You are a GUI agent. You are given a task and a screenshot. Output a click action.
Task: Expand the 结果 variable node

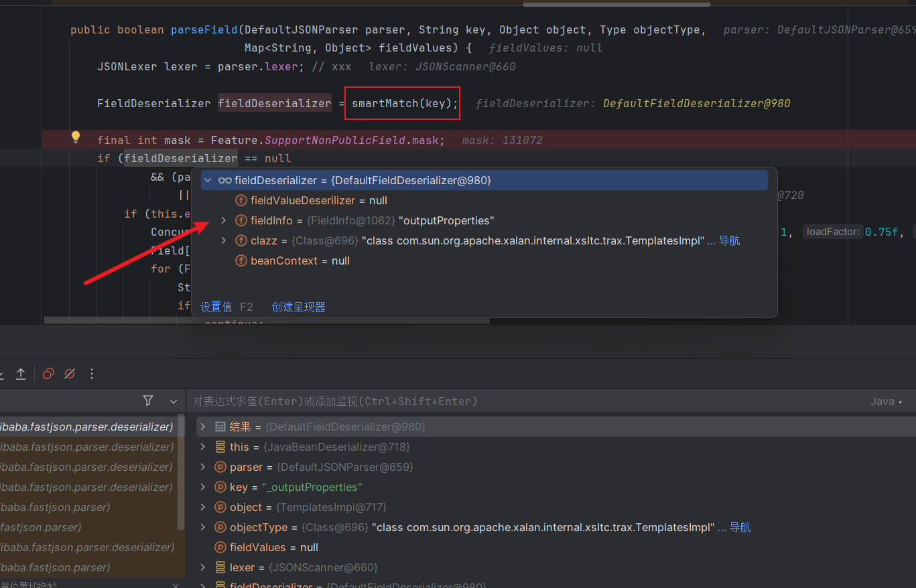[202, 427]
